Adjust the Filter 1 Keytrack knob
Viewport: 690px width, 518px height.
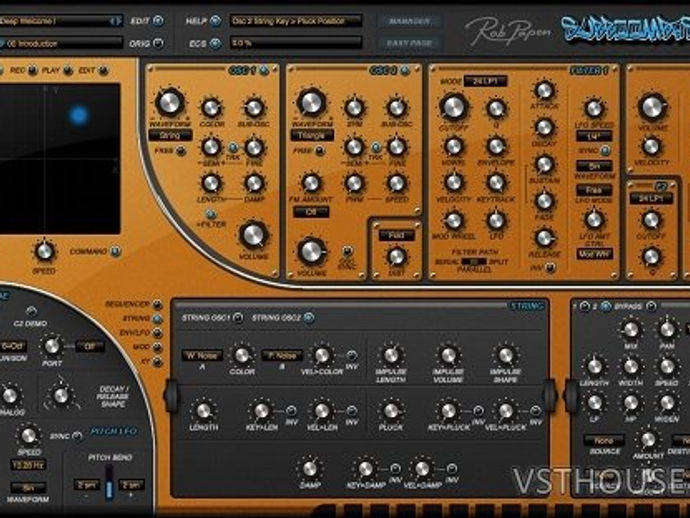point(496,183)
